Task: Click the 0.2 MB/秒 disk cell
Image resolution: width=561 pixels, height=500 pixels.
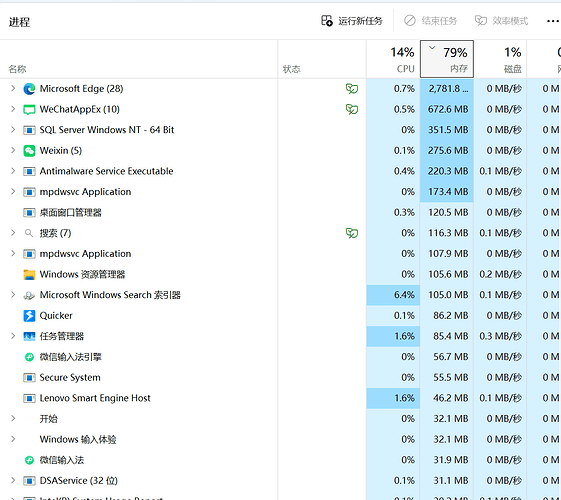Action: click(x=500, y=275)
